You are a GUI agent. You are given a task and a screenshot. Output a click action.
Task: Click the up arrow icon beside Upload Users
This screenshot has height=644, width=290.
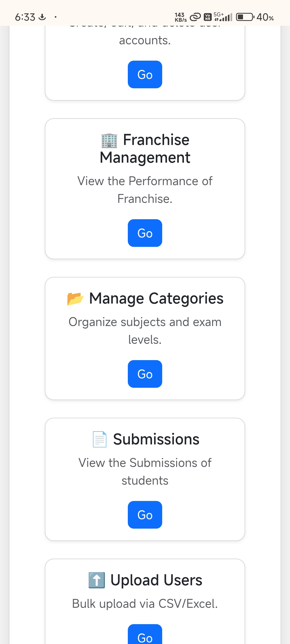(97, 580)
